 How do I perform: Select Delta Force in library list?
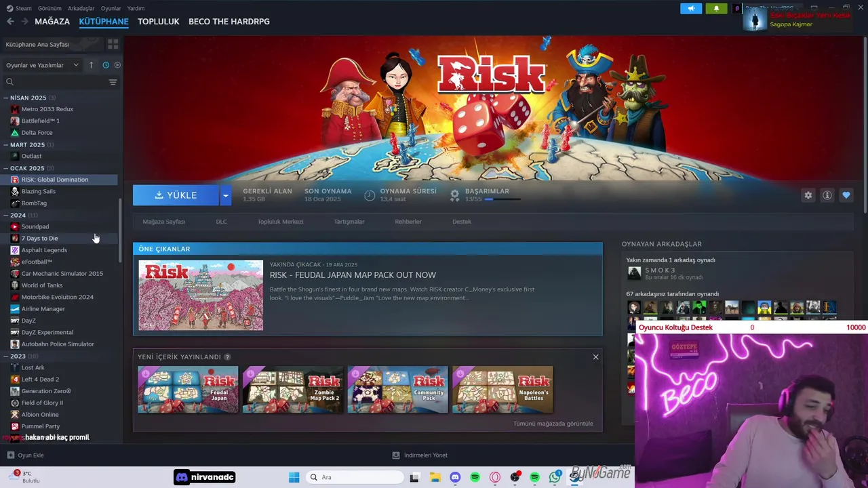37,133
